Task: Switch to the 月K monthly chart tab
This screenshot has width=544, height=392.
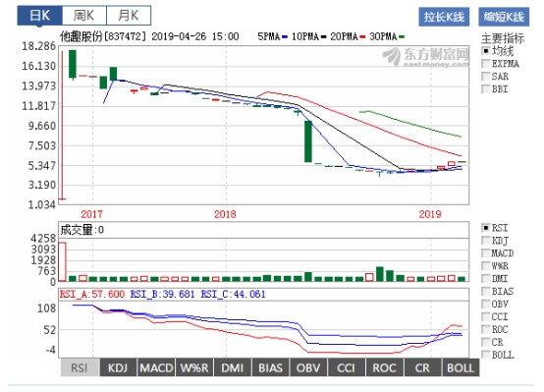Action: (129, 16)
